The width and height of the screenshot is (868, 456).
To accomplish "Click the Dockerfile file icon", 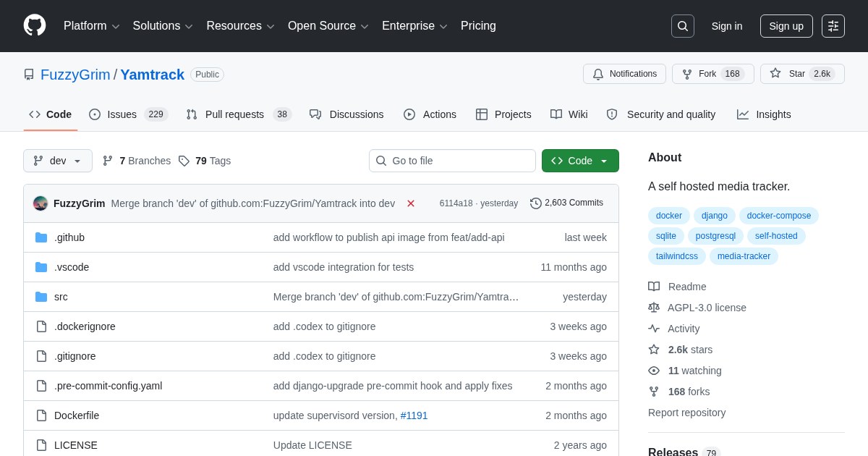I will click(x=41, y=415).
